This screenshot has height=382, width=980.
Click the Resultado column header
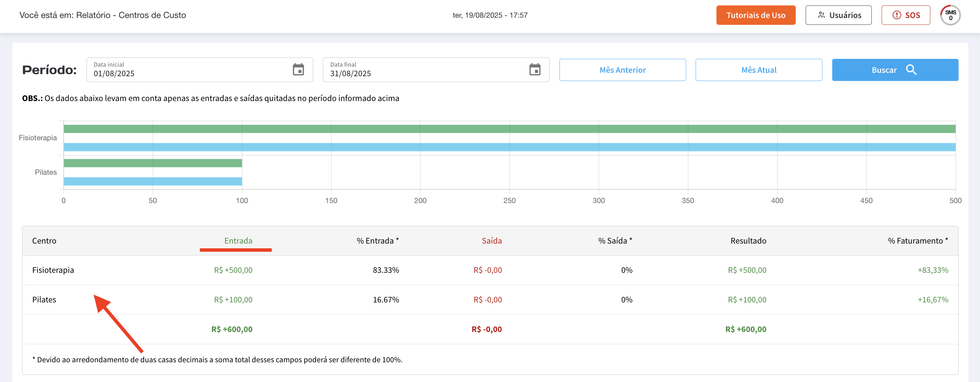point(748,240)
